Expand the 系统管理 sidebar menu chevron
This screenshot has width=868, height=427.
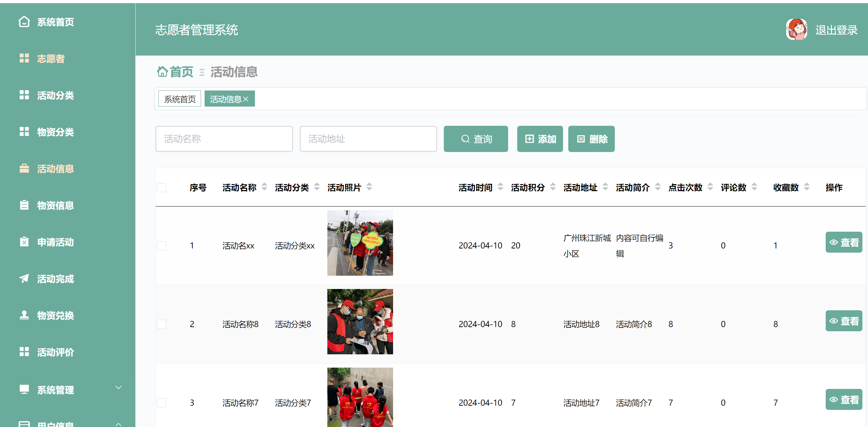[x=119, y=388]
